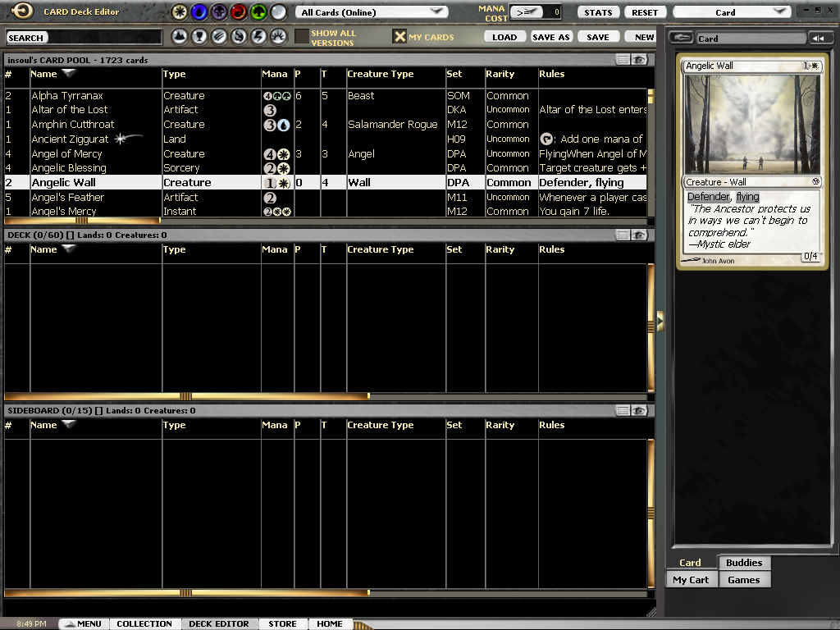This screenshot has width=840, height=630.
Task: Open the All Cards (Online) dropdown
Action: [x=372, y=12]
